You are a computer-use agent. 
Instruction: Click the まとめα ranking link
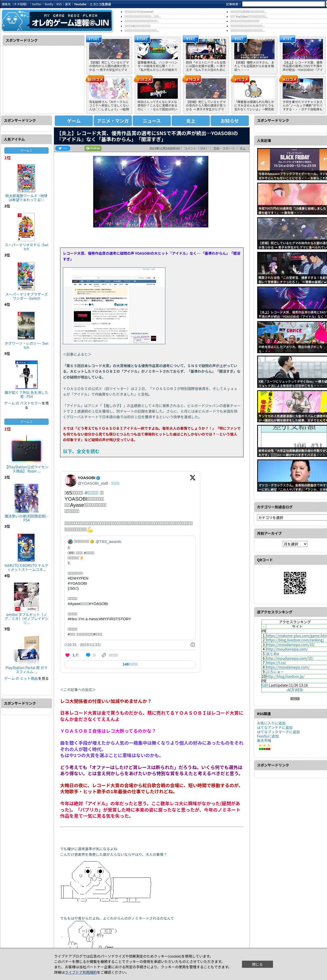tap(272, 654)
